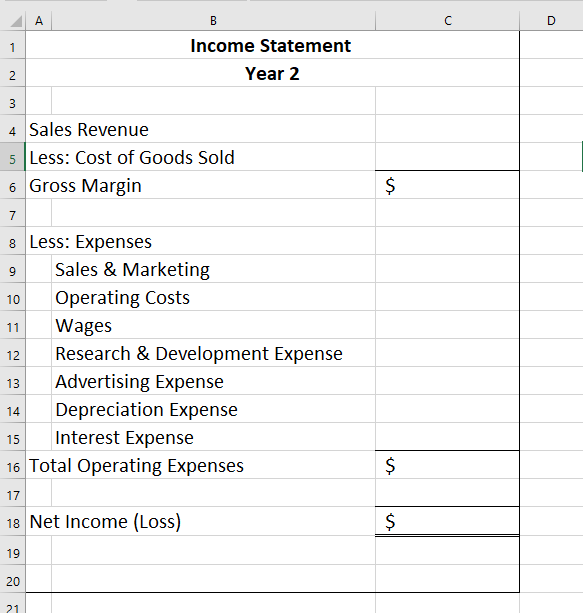
Task: Select row 17 header
Action: (13, 493)
